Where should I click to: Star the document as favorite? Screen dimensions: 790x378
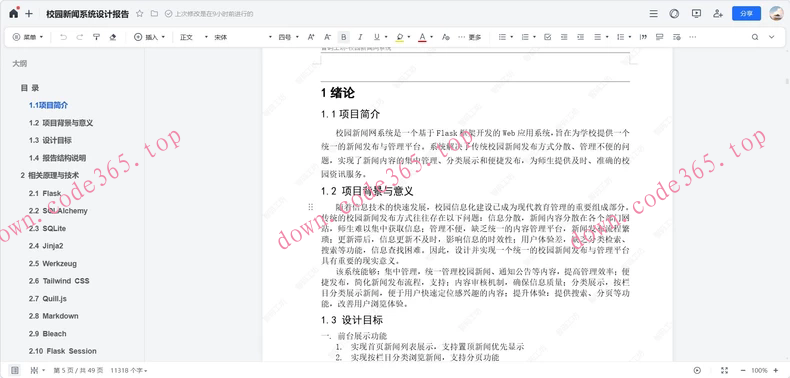(x=140, y=14)
